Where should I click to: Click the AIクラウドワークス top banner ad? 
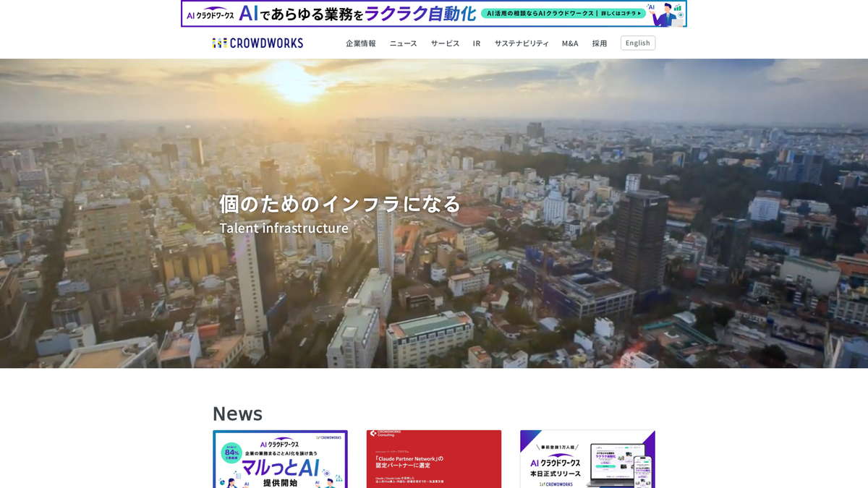(434, 14)
